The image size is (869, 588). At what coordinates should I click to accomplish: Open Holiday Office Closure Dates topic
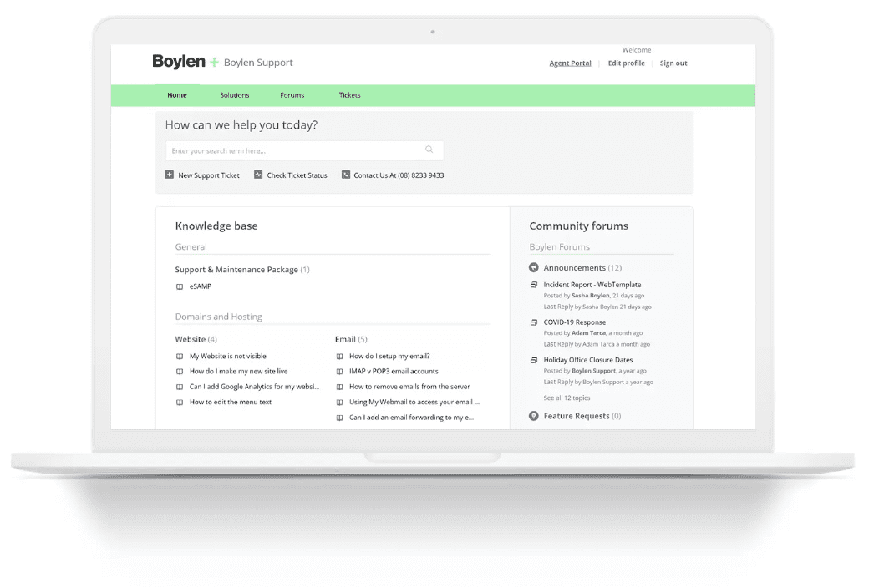(588, 360)
